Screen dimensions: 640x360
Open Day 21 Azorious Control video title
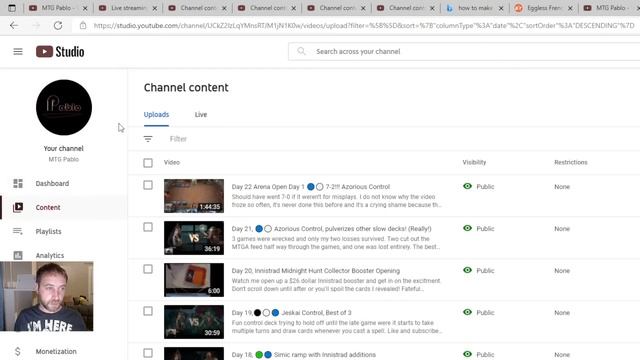(x=331, y=229)
